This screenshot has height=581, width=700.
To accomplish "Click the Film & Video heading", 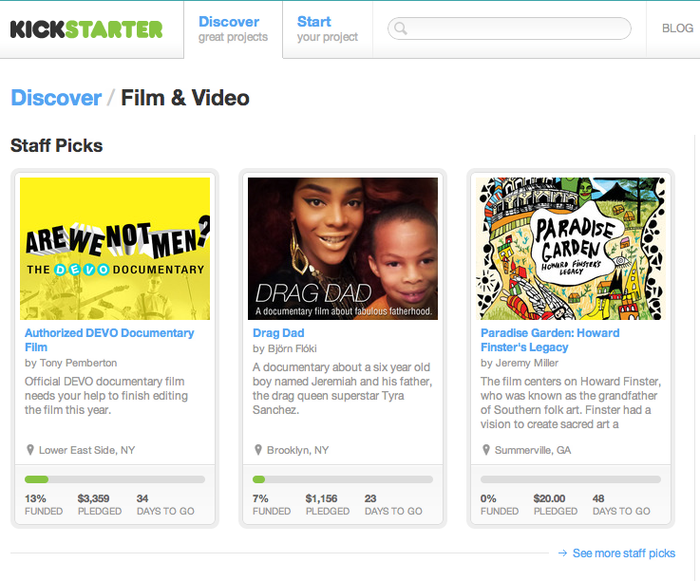I will [185, 98].
